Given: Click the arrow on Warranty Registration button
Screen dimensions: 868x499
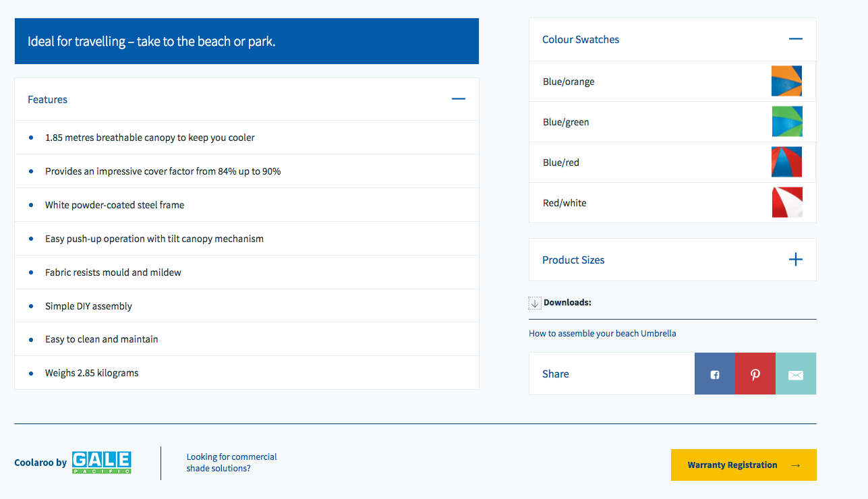Looking at the screenshot, I should 796,465.
